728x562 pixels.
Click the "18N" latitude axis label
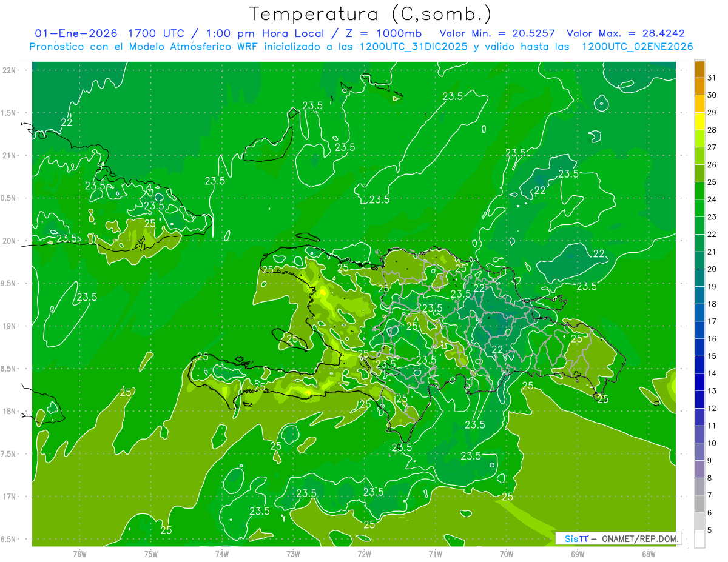(x=10, y=411)
